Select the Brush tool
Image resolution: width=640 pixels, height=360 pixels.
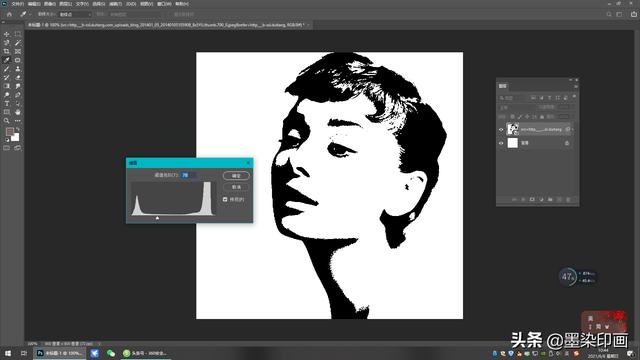[7, 69]
